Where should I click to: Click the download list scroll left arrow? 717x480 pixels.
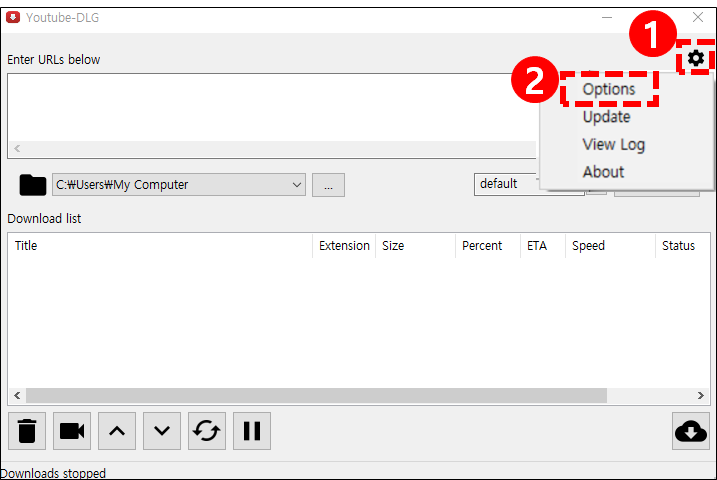[17, 395]
